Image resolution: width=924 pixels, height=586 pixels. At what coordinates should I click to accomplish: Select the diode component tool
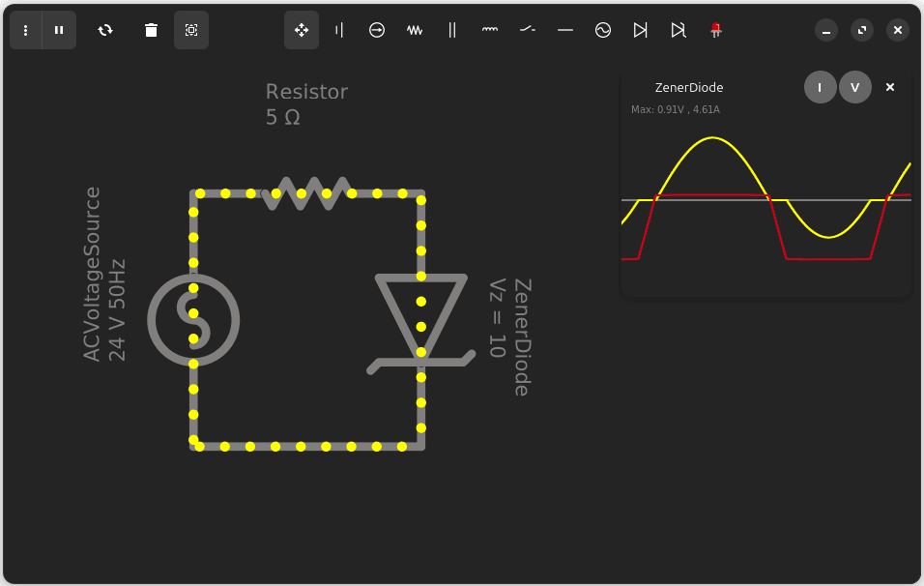tap(640, 30)
